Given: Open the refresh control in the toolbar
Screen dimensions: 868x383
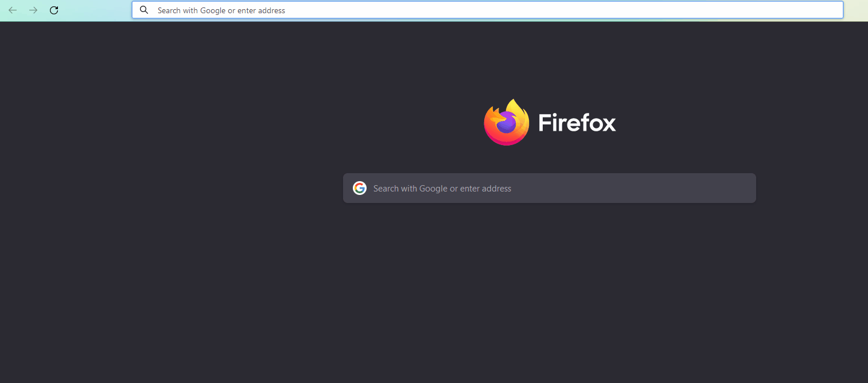Looking at the screenshot, I should (x=53, y=10).
